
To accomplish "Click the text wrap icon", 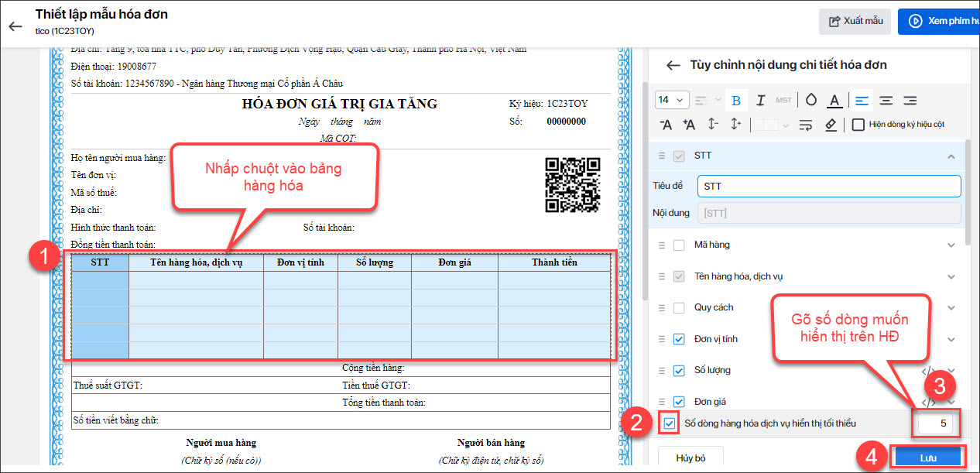I will pyautogui.click(x=806, y=125).
